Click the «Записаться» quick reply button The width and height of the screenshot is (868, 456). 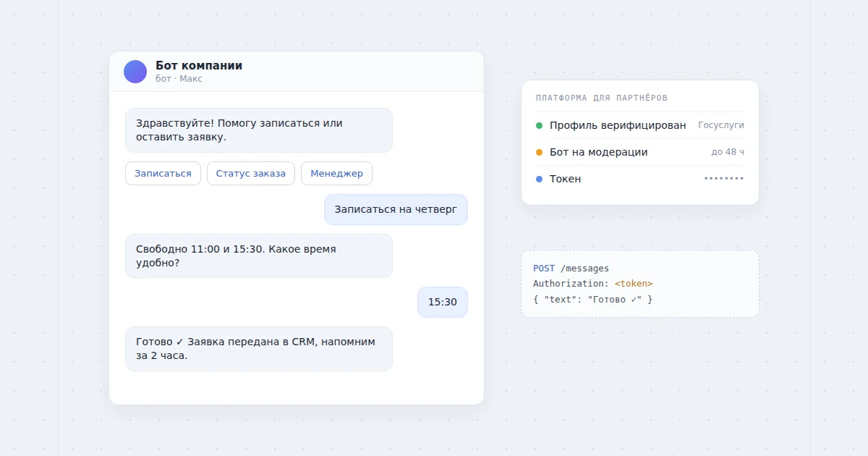pyautogui.click(x=163, y=173)
